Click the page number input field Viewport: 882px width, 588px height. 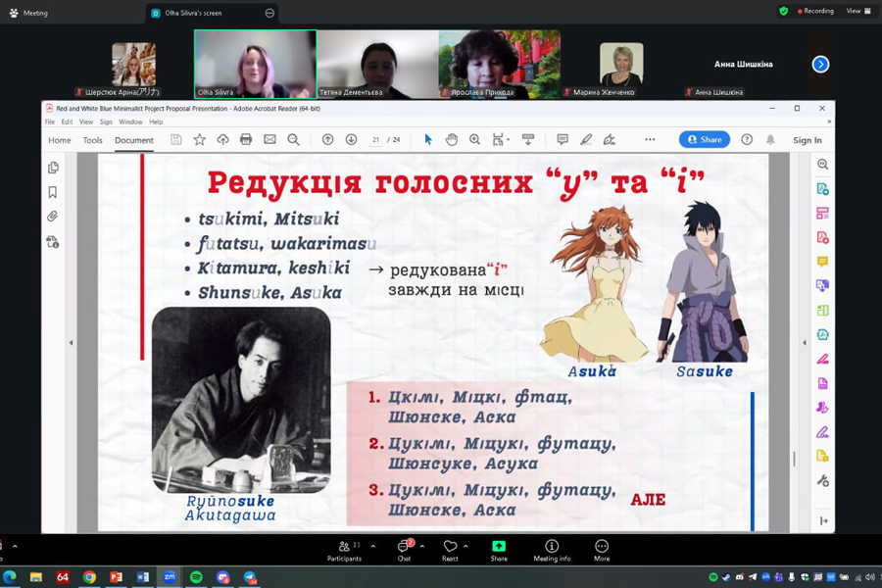[x=376, y=140]
